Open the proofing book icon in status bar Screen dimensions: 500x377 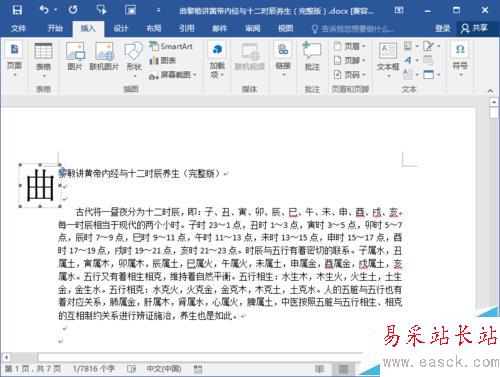click(x=131, y=369)
